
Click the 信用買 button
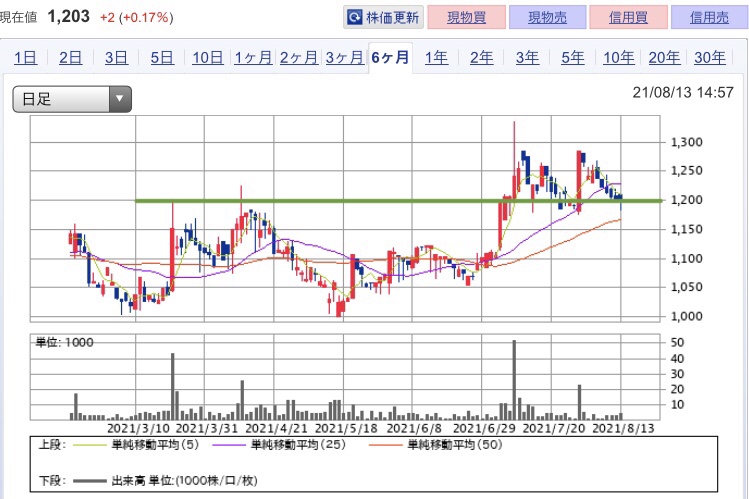628,18
